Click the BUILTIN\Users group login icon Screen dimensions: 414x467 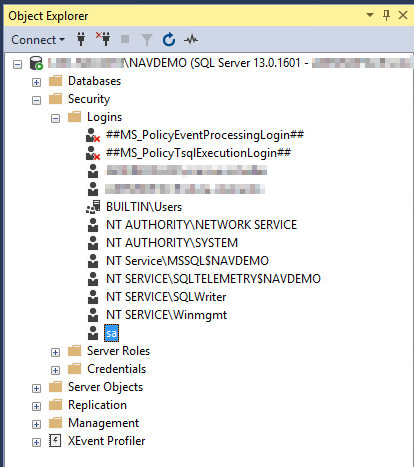tap(93, 207)
